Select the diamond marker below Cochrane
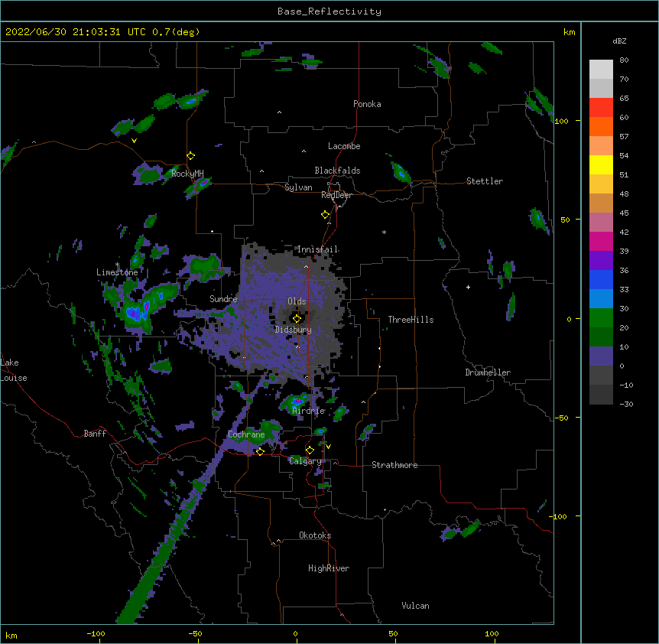 tap(260, 451)
